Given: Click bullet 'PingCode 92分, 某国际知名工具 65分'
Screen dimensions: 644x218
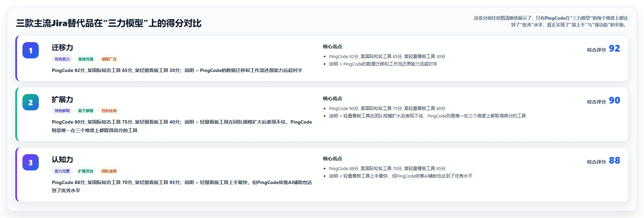Looking at the screenshot, I should click(x=387, y=56).
